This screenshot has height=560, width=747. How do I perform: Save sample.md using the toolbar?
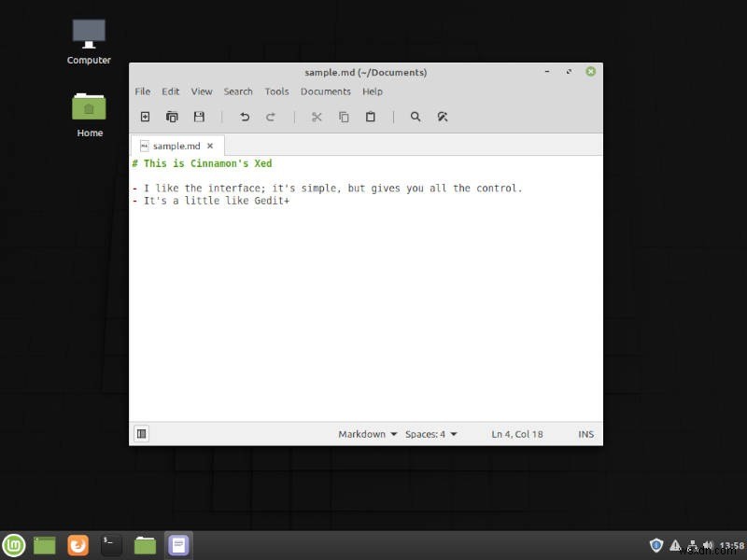[199, 117]
